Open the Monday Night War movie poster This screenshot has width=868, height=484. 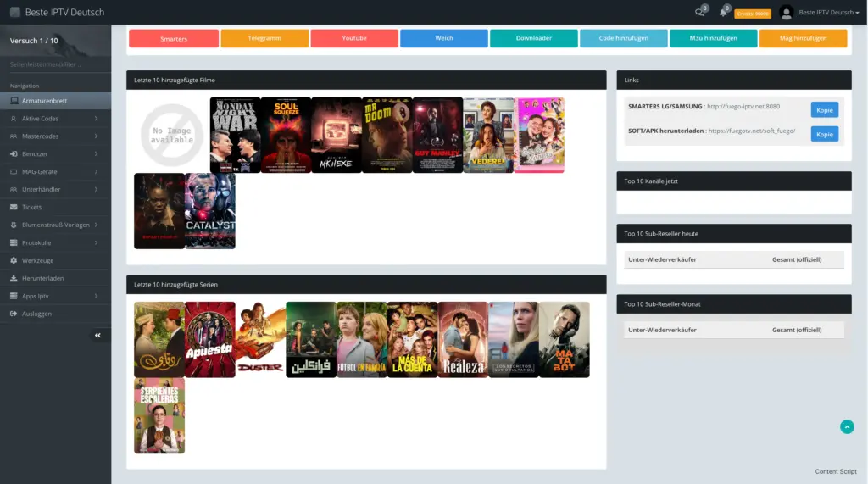coord(236,135)
